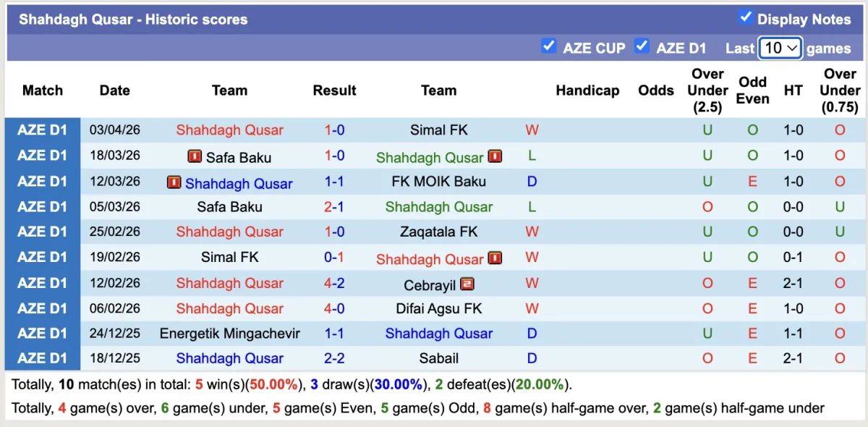Click the 4-0 match result score

pos(334,308)
